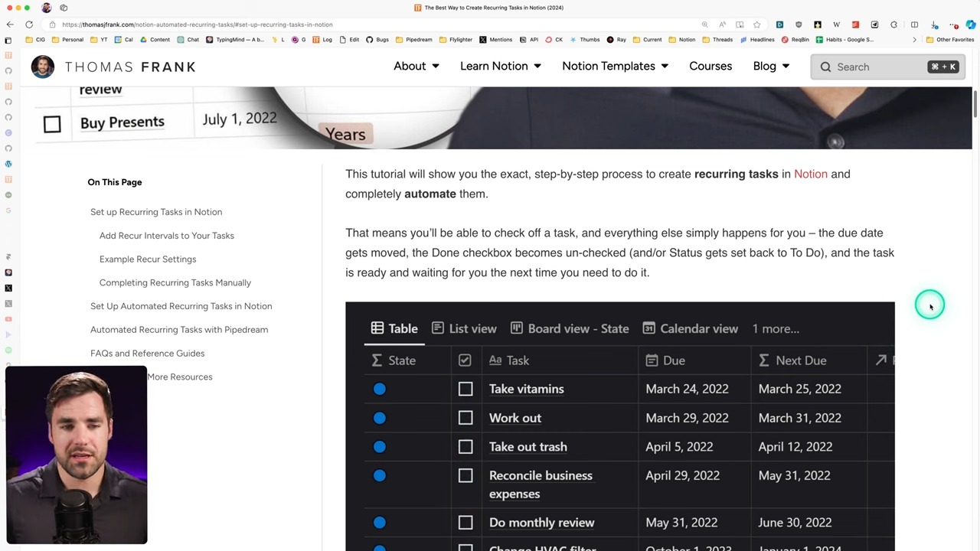Check the Take vitamins task checkbox
The width and height of the screenshot is (980, 551).
pyautogui.click(x=465, y=389)
